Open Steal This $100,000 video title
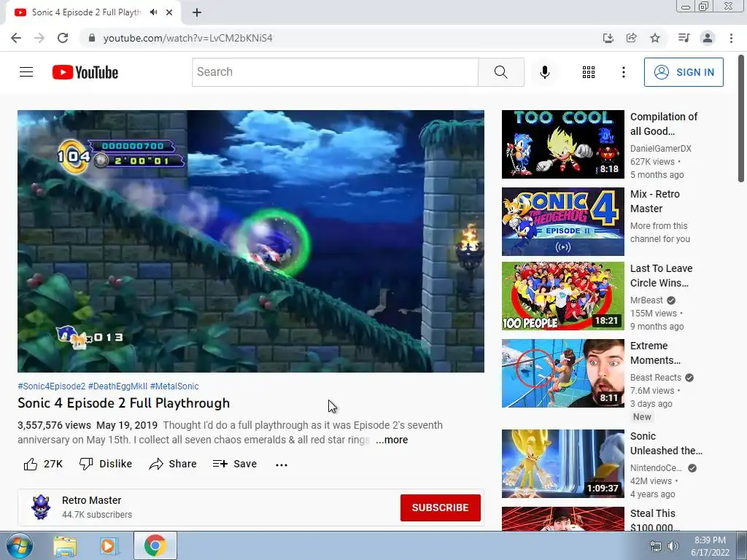Screen dimensions: 747x560 point(654,521)
